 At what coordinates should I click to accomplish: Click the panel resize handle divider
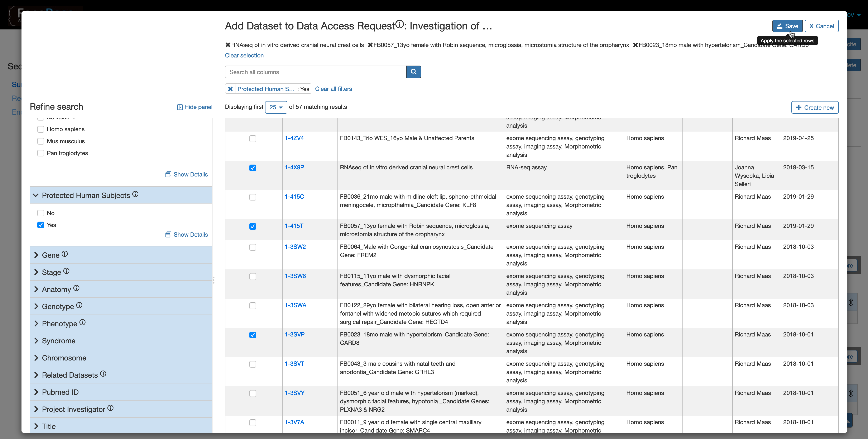(x=214, y=280)
